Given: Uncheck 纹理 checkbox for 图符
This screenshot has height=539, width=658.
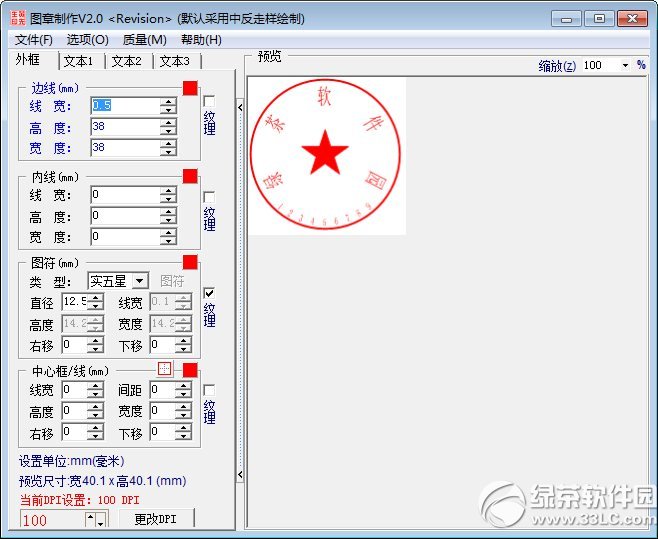Looking at the screenshot, I should (209, 293).
